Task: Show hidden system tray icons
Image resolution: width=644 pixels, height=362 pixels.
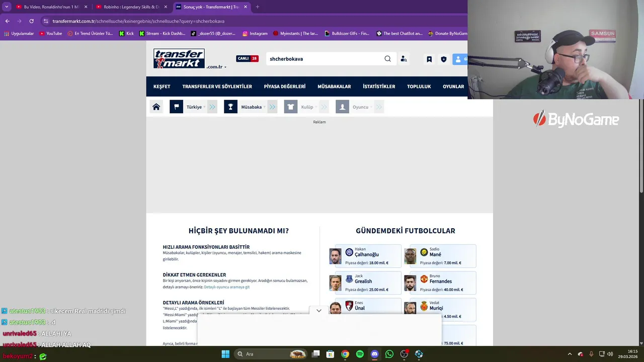Action: [x=570, y=354]
